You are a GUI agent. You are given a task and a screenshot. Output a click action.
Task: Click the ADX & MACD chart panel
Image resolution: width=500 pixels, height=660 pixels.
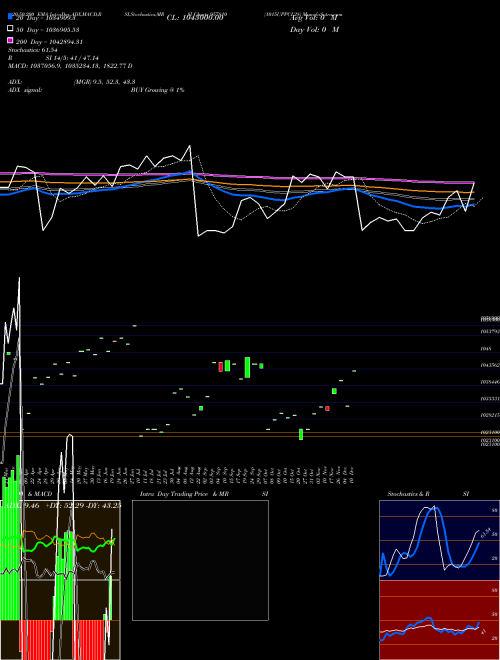pyautogui.click(x=60, y=579)
